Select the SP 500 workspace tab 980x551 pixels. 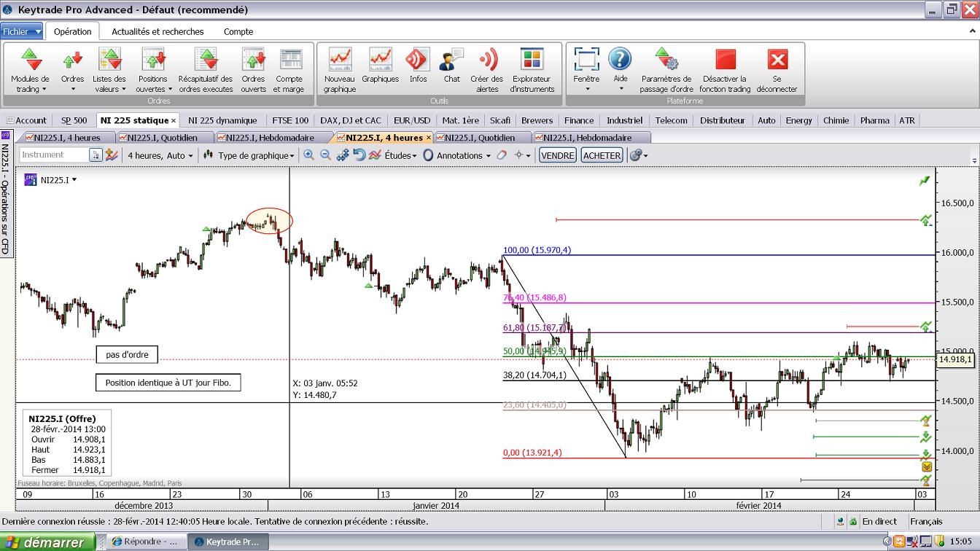tap(74, 120)
